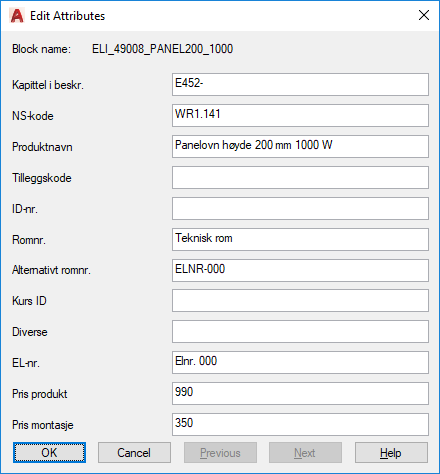Click the block name ELI_49008_PANEL200_1000 text
440x474 pixels.
tap(162, 49)
